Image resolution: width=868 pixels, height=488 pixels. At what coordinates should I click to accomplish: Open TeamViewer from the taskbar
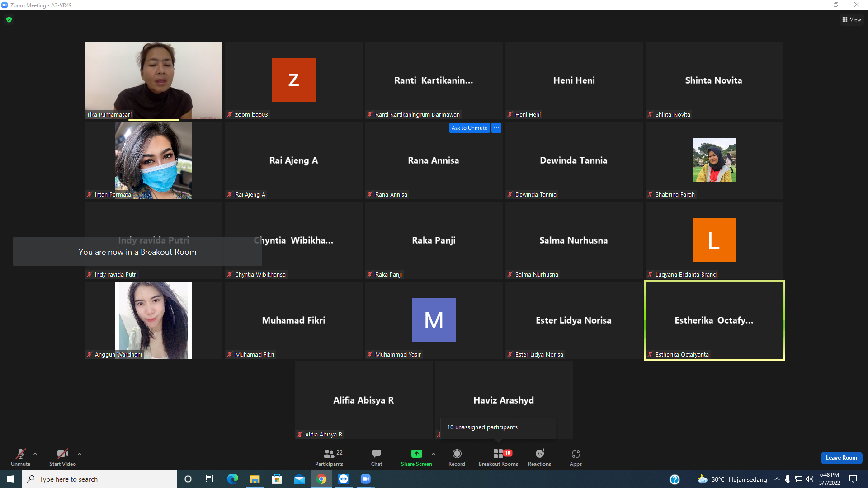click(344, 479)
